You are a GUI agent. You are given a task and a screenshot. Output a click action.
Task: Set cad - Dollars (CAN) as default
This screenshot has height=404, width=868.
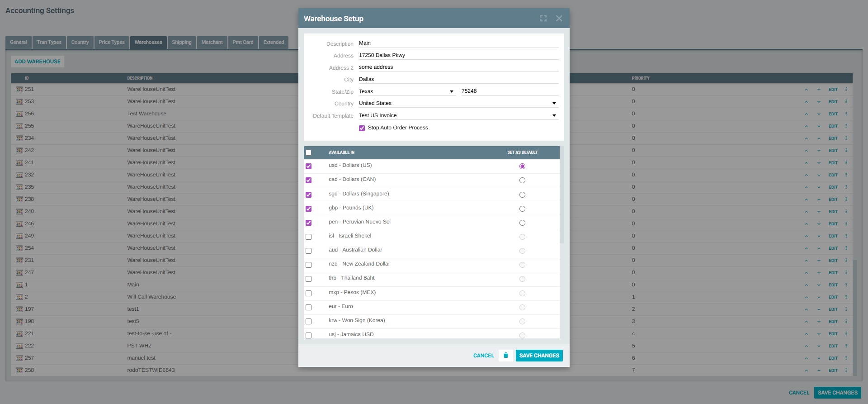click(522, 181)
